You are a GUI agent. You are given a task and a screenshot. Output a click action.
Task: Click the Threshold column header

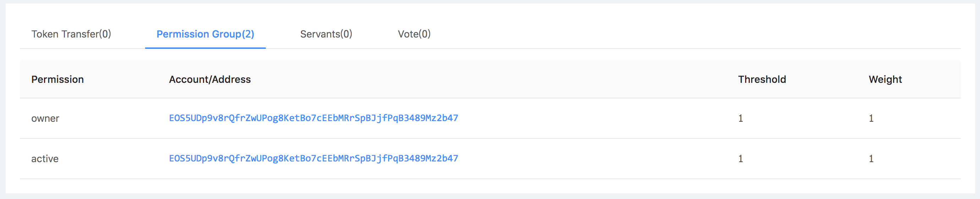click(x=762, y=79)
